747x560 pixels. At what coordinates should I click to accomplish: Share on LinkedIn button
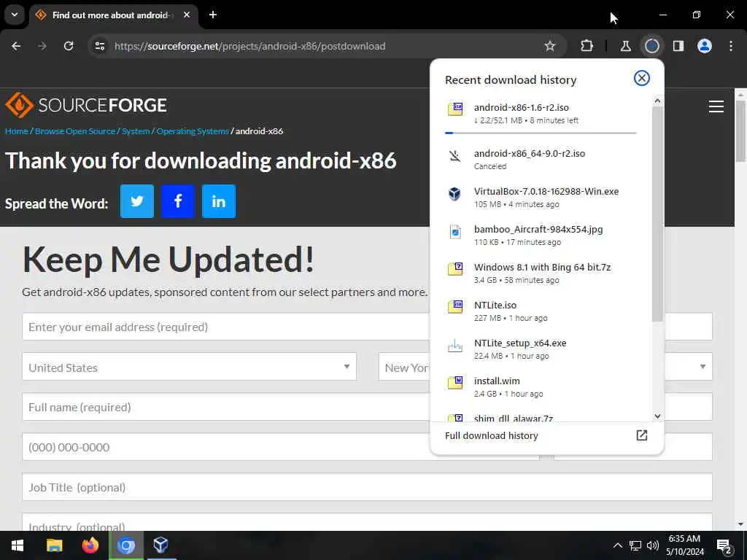tap(219, 201)
